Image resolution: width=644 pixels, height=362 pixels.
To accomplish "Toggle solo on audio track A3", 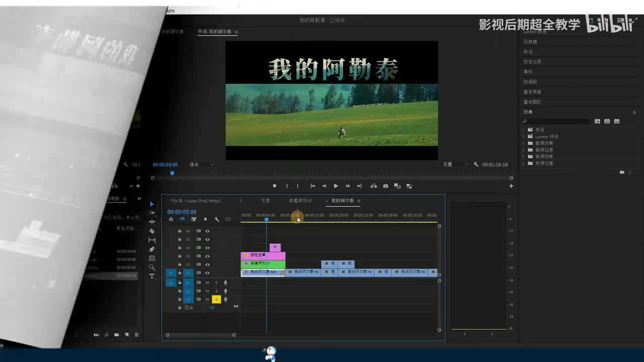I will click(216, 300).
